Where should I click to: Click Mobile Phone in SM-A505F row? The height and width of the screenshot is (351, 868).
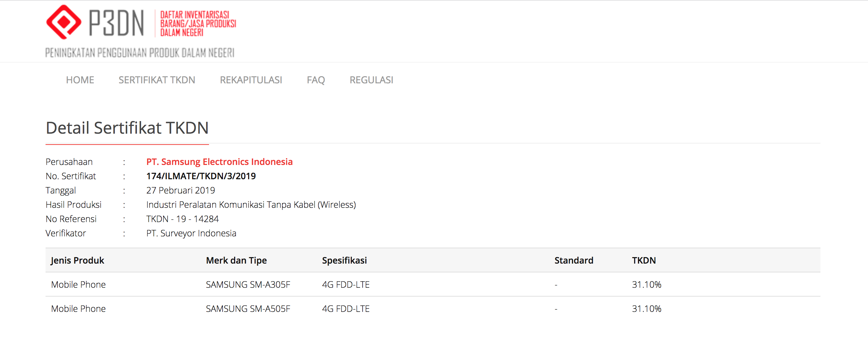point(79,309)
